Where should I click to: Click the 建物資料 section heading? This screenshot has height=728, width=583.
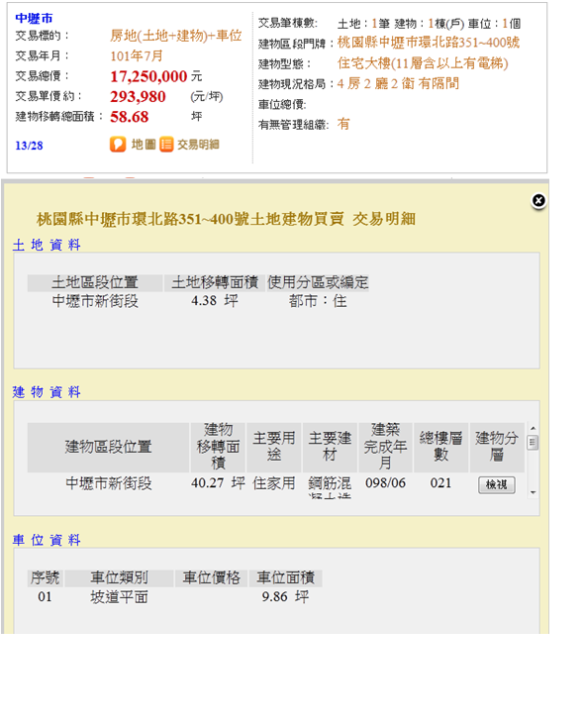[x=47, y=392]
